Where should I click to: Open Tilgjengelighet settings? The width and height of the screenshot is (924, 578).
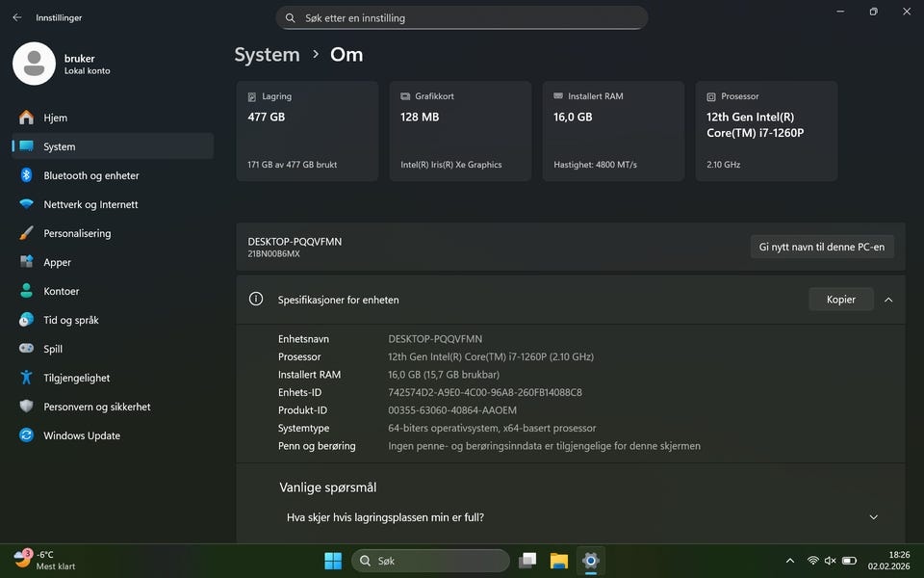113,378
